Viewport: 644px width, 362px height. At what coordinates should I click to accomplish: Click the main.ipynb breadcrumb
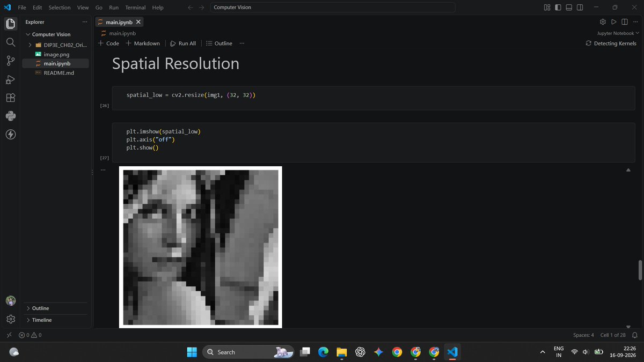click(118, 33)
